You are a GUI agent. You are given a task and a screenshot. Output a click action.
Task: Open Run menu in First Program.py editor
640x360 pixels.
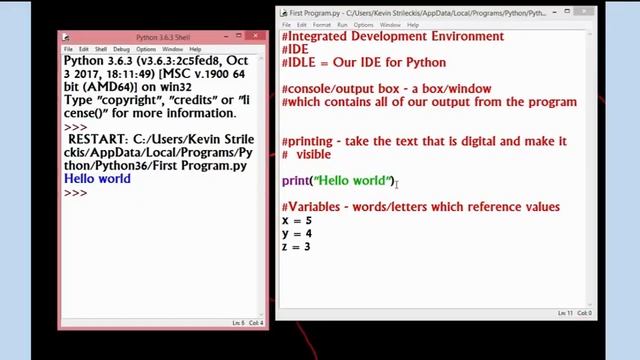coord(342,25)
